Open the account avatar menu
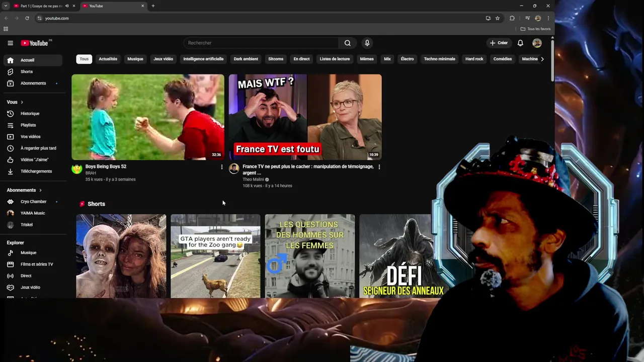The width and height of the screenshot is (644, 362). (x=537, y=43)
